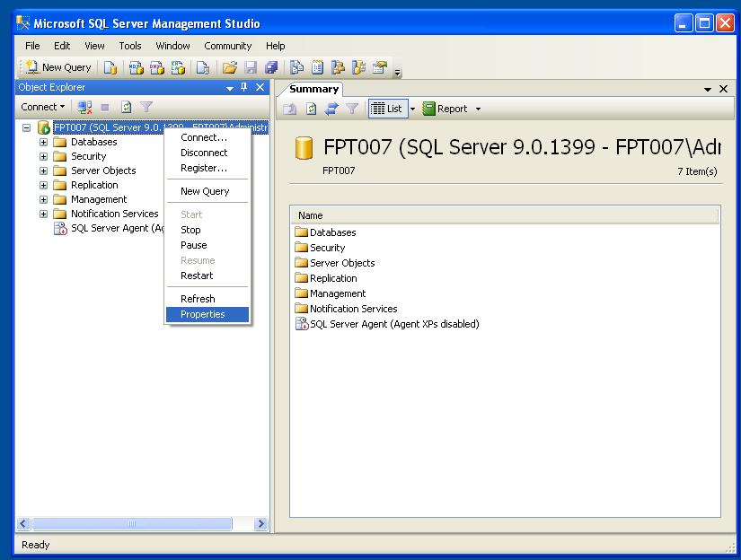Image resolution: width=741 pixels, height=560 pixels.
Task: Open the Edit menu
Action: (x=62, y=46)
